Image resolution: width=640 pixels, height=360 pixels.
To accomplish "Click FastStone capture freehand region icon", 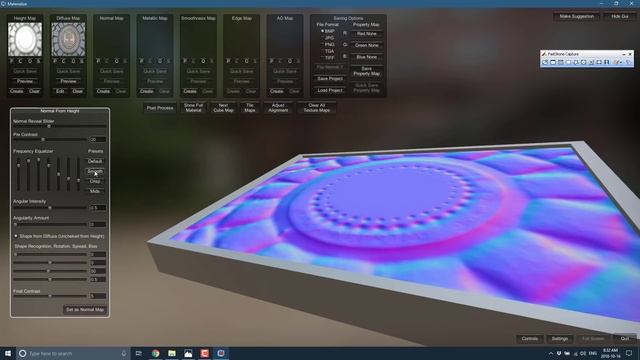I will click(x=576, y=62).
